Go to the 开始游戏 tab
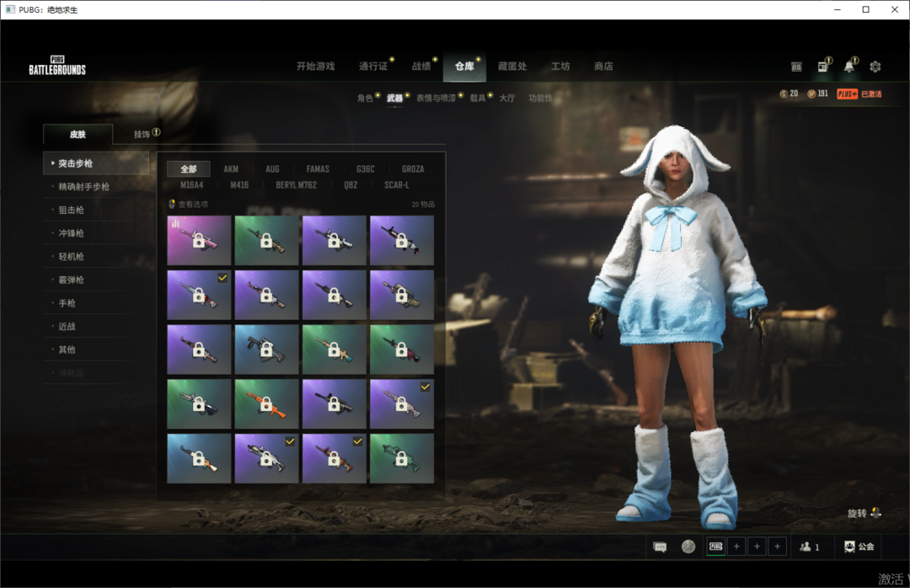This screenshot has height=588, width=910. [316, 67]
